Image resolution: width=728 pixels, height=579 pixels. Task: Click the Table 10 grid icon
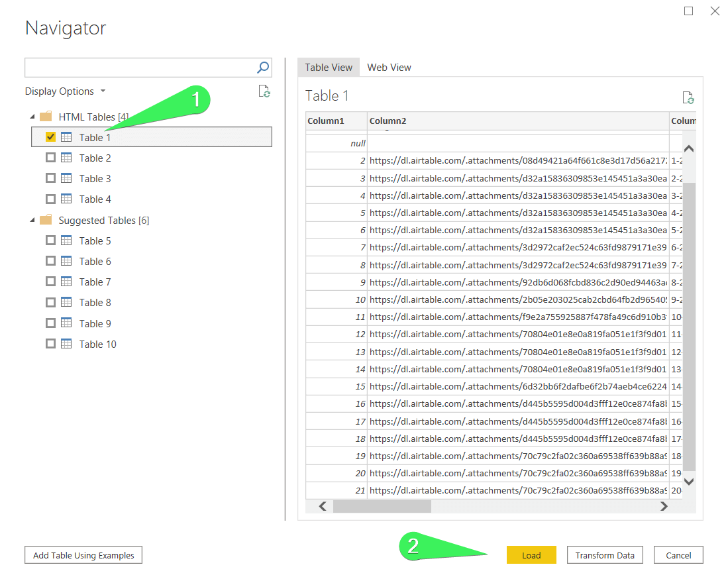pyautogui.click(x=66, y=344)
